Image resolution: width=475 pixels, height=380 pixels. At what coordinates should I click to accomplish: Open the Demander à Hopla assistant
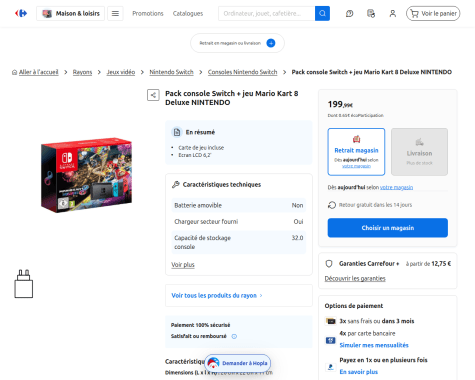coord(238,363)
